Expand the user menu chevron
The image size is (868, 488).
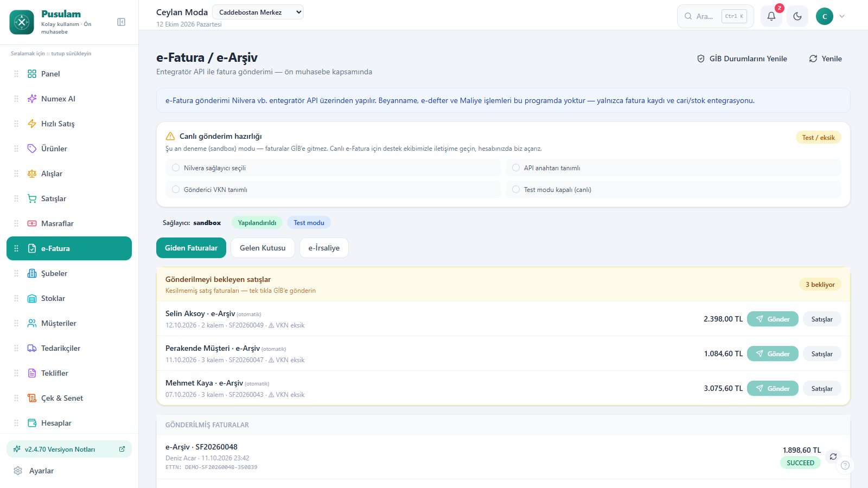coord(842,16)
